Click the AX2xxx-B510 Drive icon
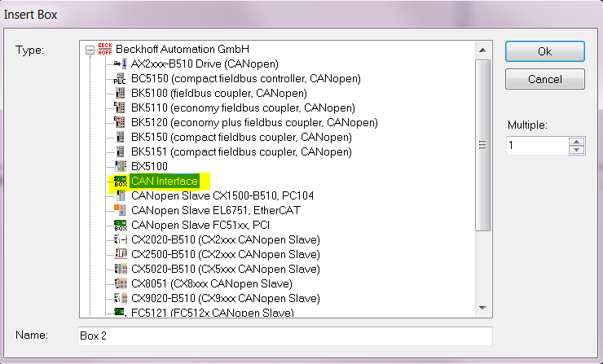Image resolution: width=603 pixels, height=364 pixels. click(121, 64)
